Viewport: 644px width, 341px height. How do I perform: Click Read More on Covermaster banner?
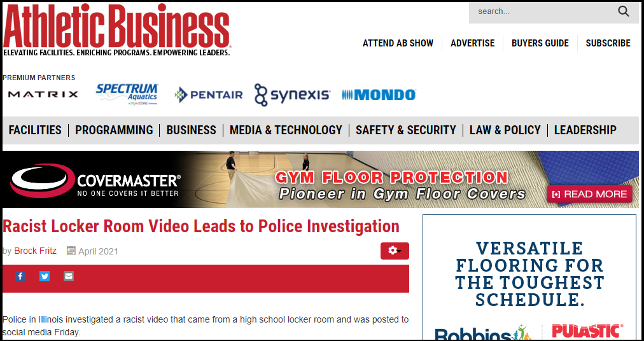[x=589, y=194]
